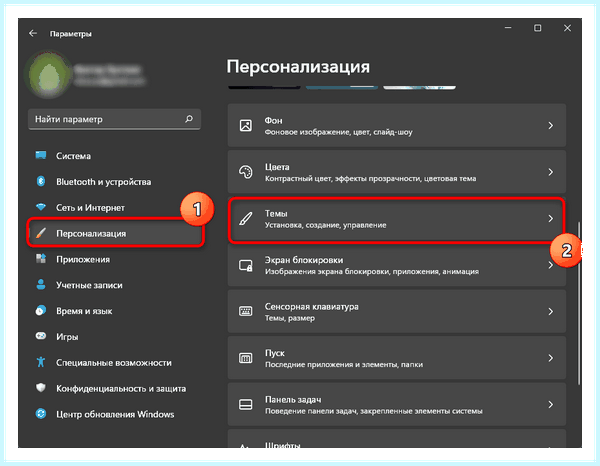Expand Фон with its chevron
The height and width of the screenshot is (466, 600).
click(550, 125)
